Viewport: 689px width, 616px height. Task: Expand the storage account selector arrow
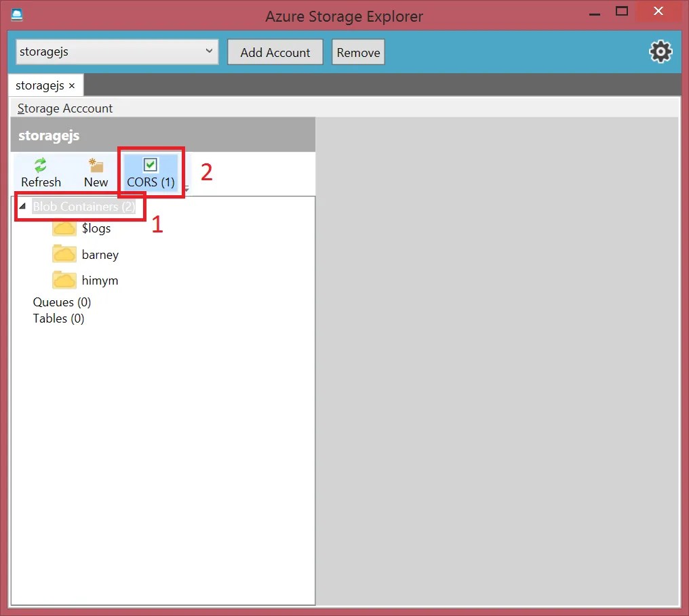pyautogui.click(x=209, y=52)
